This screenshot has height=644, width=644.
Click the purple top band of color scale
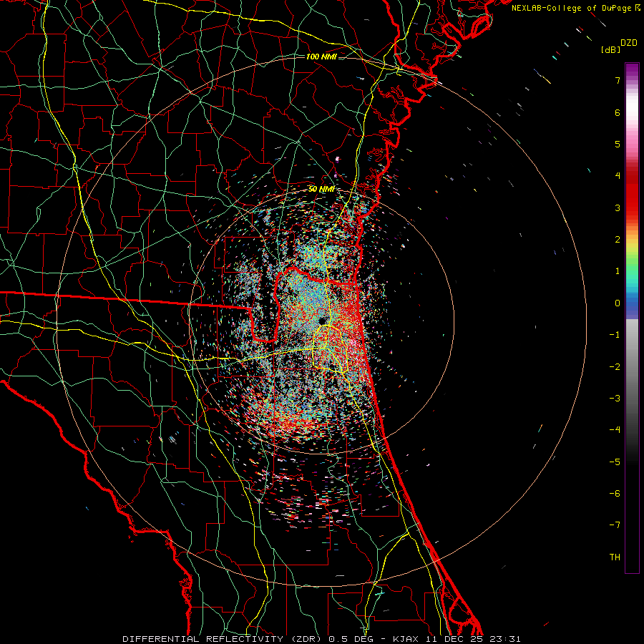[632, 71]
